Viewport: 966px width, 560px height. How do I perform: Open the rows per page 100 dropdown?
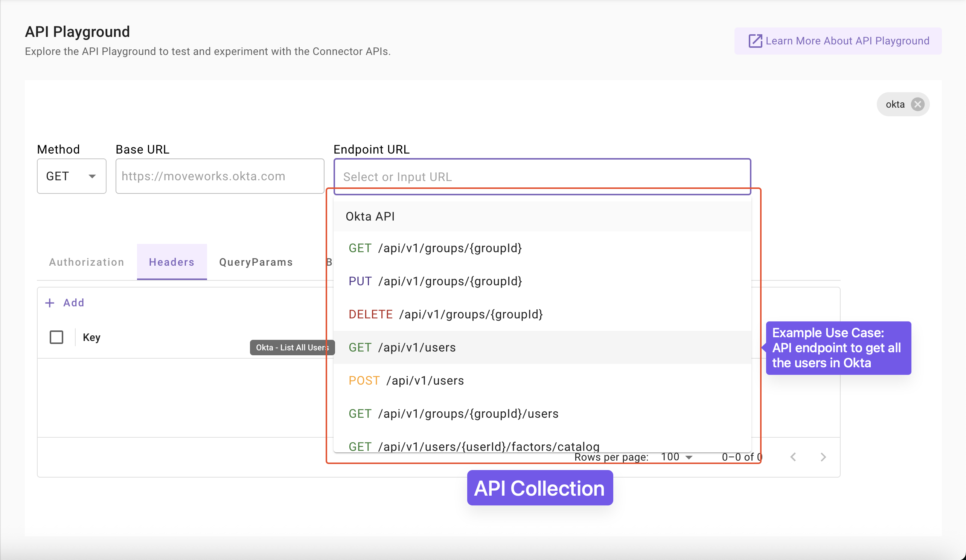[x=677, y=457]
